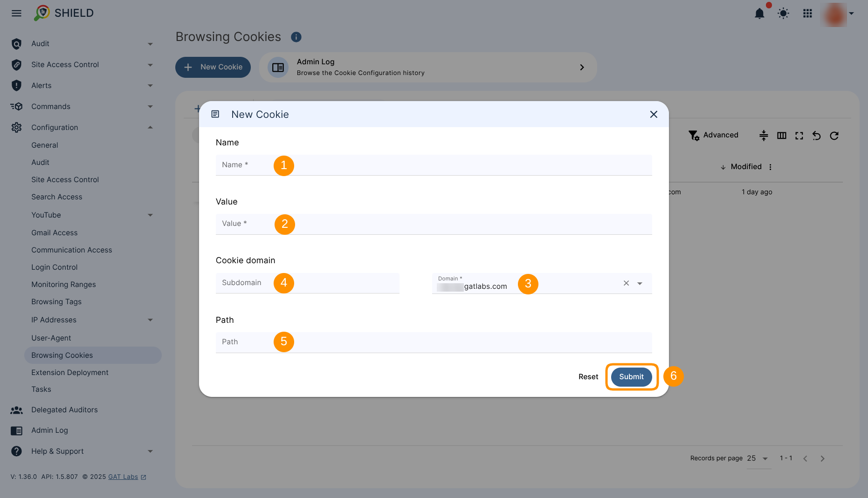The height and width of the screenshot is (498, 868).
Task: Click the SHIELD logo icon
Action: [42, 13]
